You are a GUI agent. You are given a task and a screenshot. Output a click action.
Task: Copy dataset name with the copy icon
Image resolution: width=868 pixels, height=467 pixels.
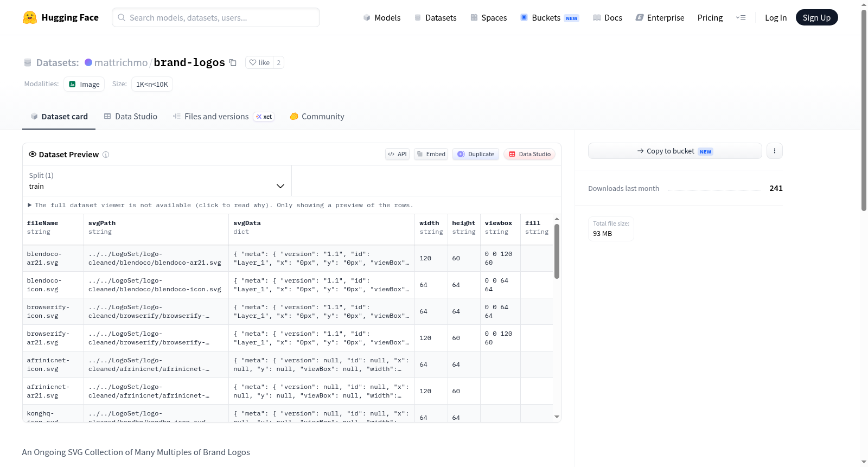point(233,62)
